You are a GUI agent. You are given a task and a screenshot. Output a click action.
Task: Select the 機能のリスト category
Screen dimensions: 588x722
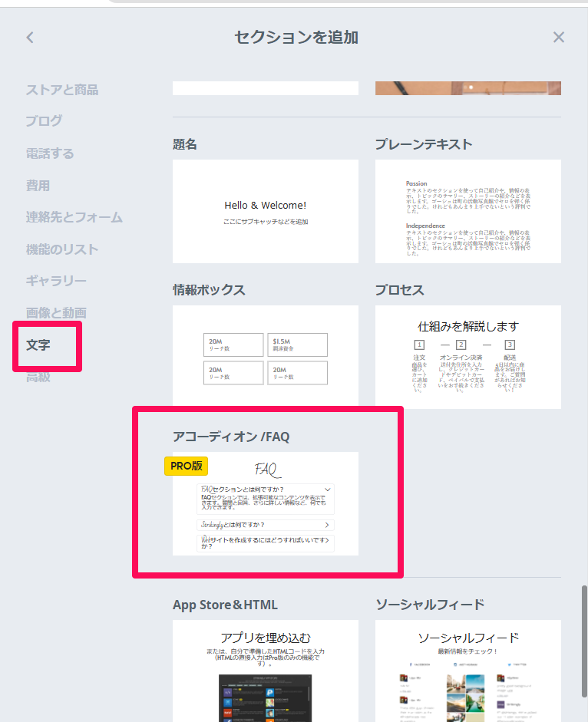point(62,249)
